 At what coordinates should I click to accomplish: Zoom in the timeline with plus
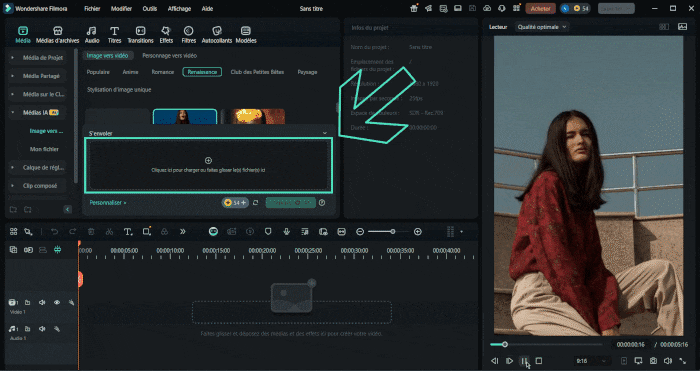click(417, 232)
